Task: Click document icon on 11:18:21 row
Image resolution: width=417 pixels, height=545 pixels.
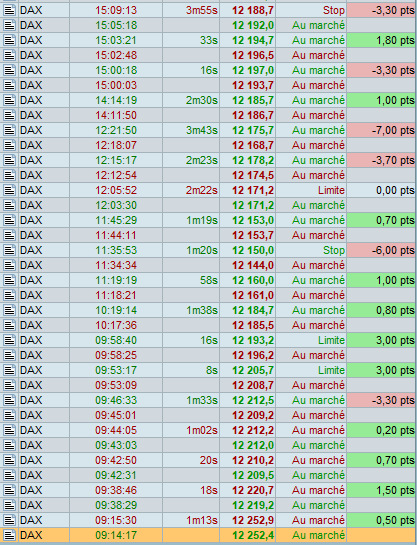Action: click(9, 295)
